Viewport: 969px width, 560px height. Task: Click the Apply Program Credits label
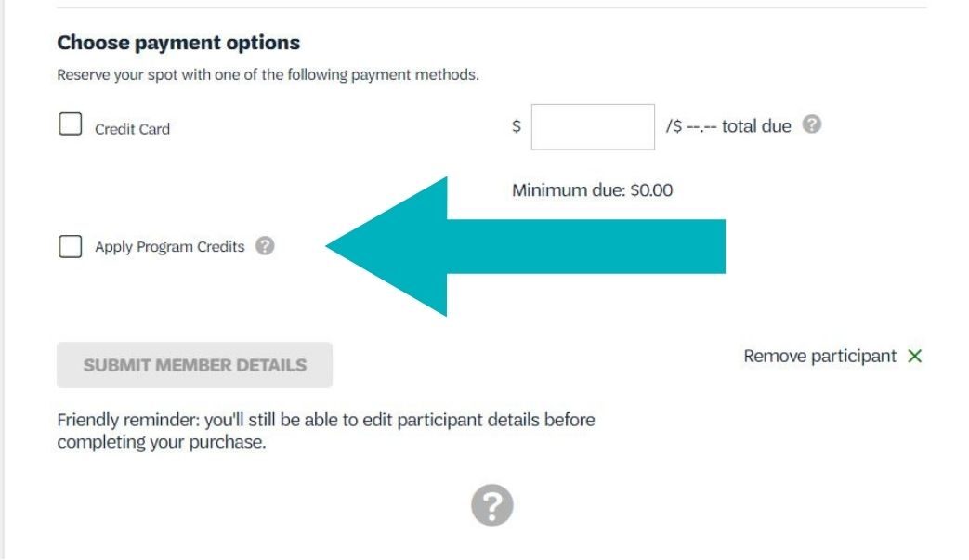(170, 246)
